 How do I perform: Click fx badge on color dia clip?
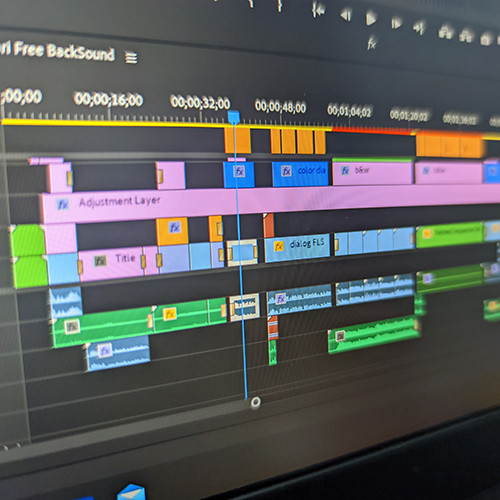pos(286,171)
